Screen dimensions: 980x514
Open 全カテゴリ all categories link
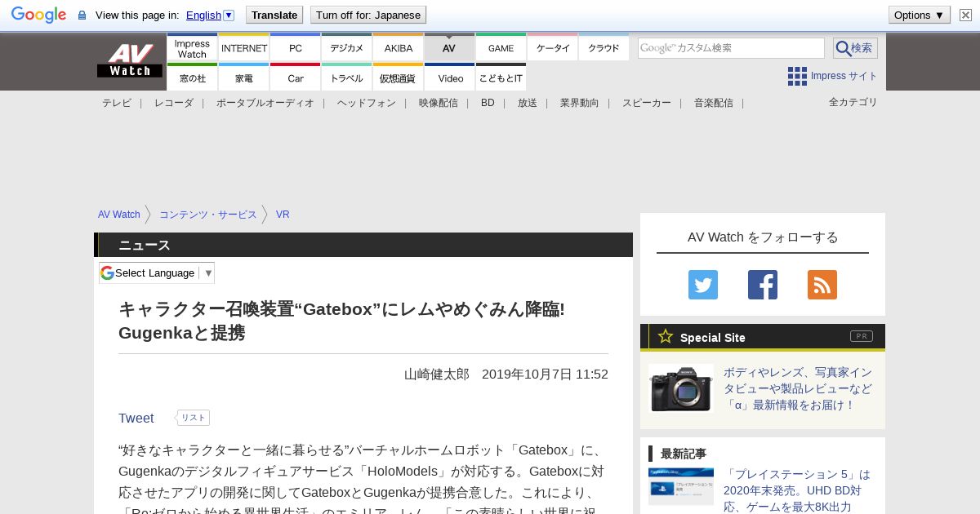(x=853, y=102)
